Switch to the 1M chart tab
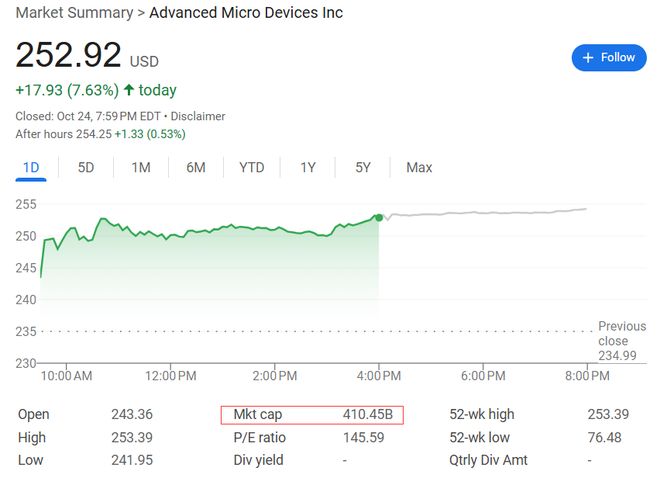Viewport: 660px width, 485px height. point(141,167)
